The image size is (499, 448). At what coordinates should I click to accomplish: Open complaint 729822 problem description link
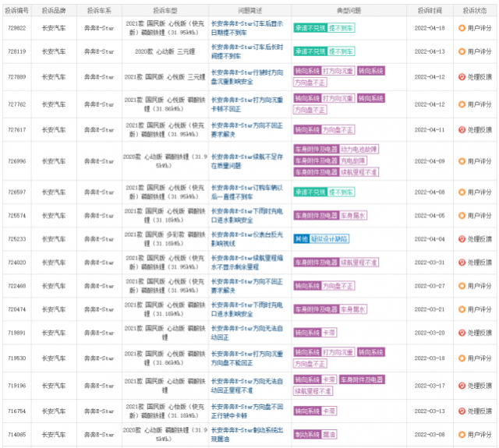(247, 28)
